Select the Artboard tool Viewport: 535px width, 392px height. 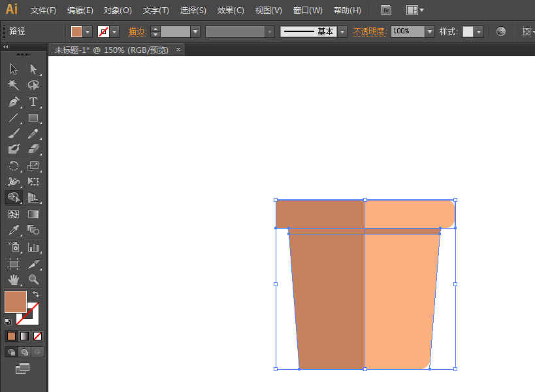point(14,264)
